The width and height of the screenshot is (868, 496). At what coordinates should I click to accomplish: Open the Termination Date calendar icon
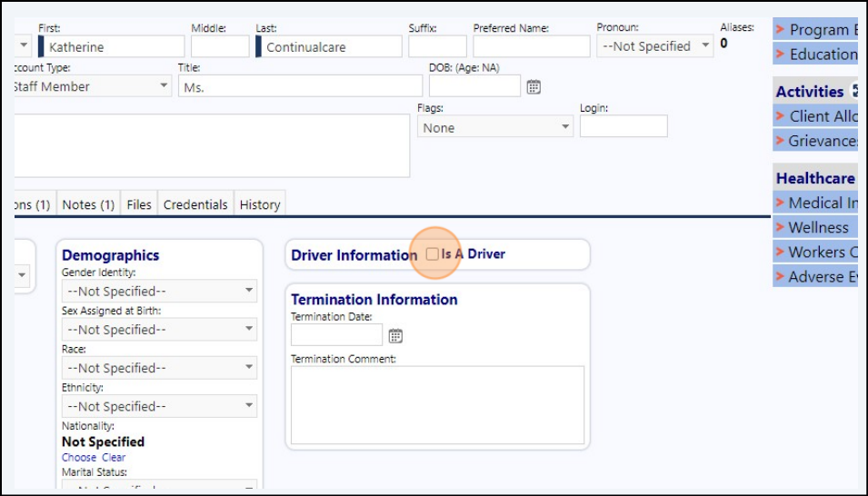(x=395, y=335)
